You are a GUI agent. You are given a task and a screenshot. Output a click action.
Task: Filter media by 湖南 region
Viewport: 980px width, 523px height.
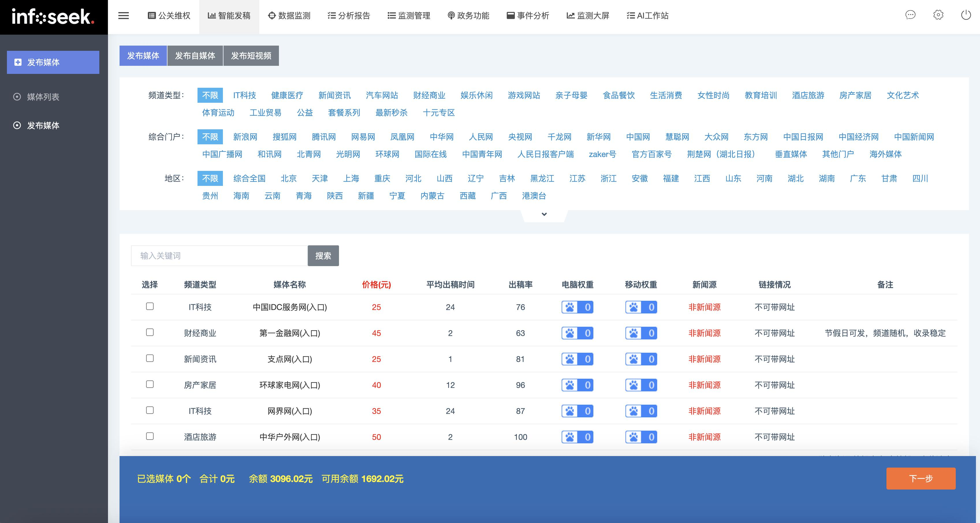click(x=826, y=178)
